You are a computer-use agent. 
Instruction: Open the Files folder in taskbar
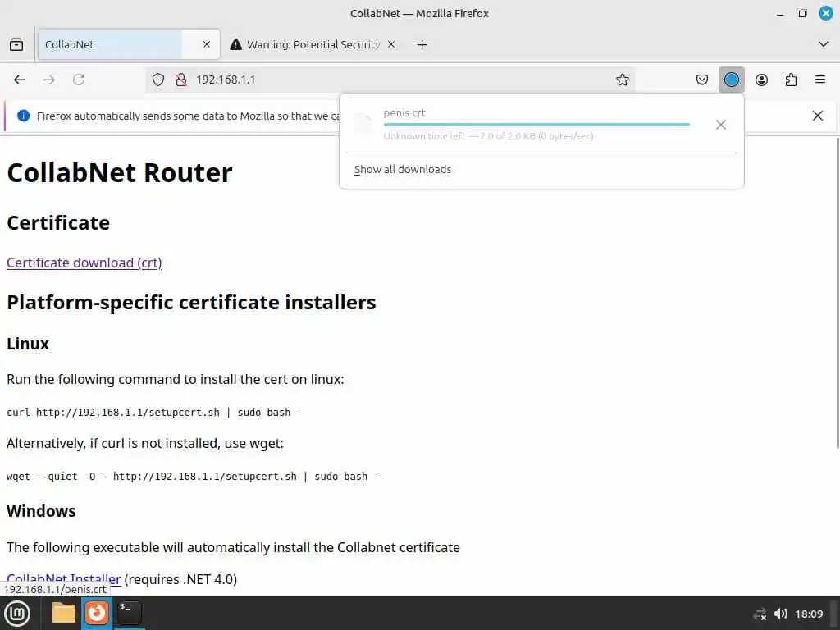tap(63, 613)
